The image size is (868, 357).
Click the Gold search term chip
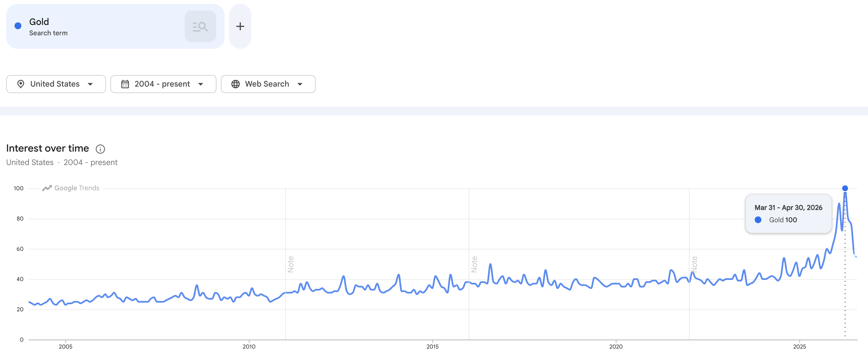point(115,26)
